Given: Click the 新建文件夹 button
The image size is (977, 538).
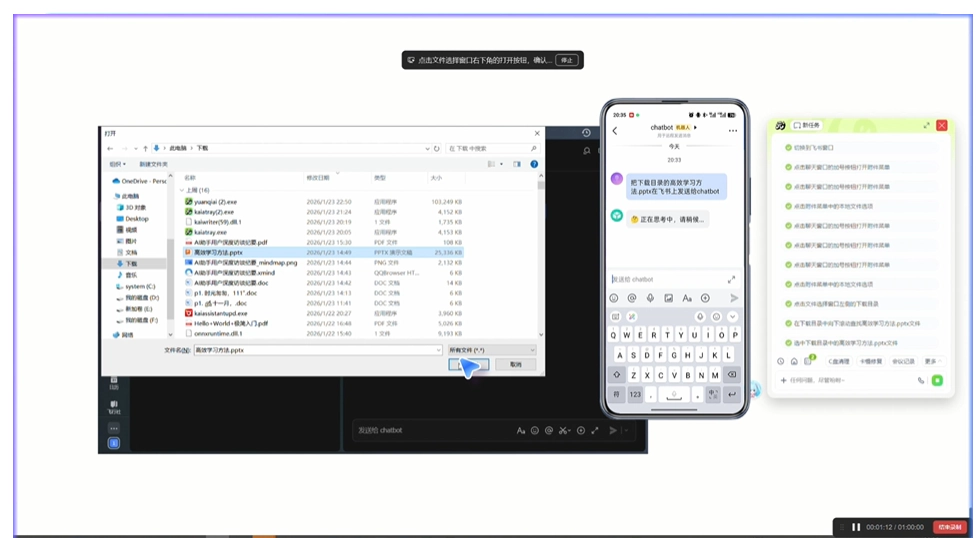Looking at the screenshot, I should 153,163.
